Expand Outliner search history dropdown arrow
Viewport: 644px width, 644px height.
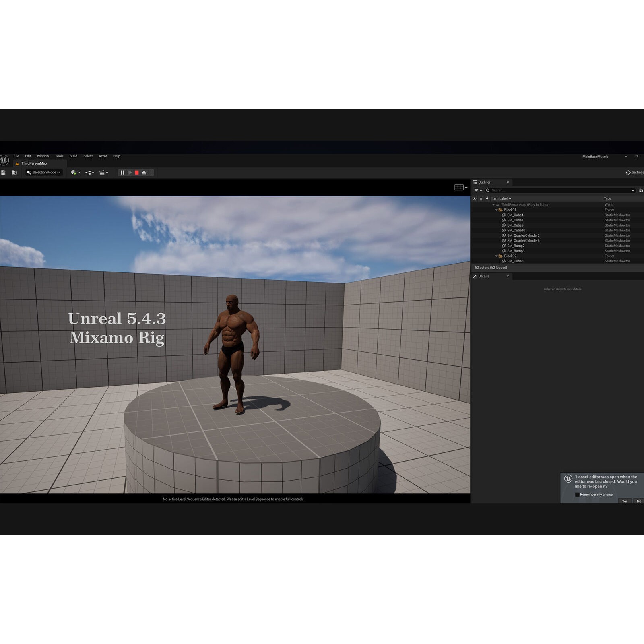[x=633, y=190]
